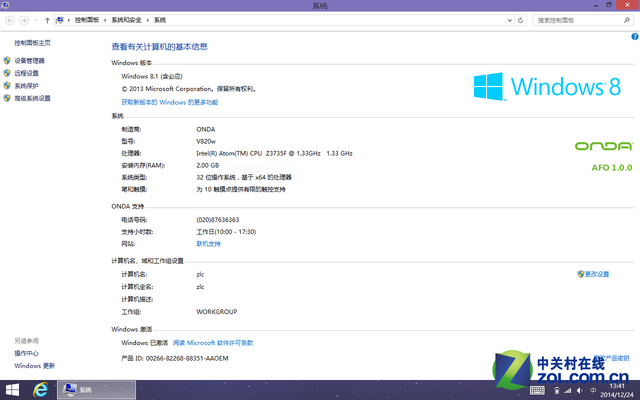
Task: Click the search magnifier icon
Action: click(x=627, y=20)
